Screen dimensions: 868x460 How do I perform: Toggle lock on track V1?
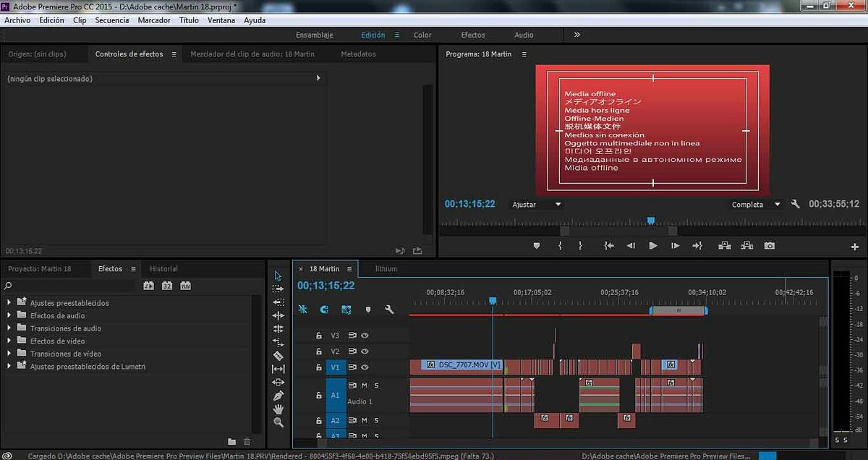click(x=318, y=367)
